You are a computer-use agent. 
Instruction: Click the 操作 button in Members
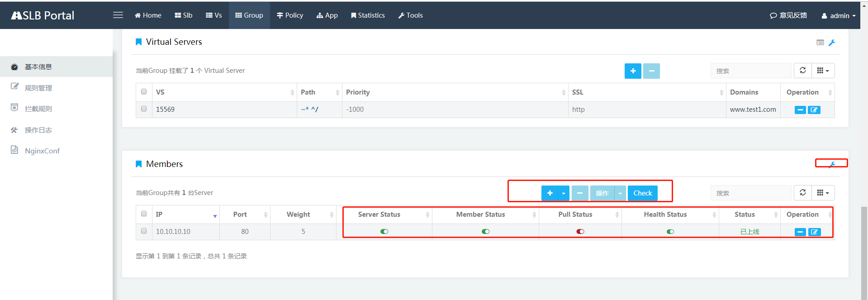(602, 193)
